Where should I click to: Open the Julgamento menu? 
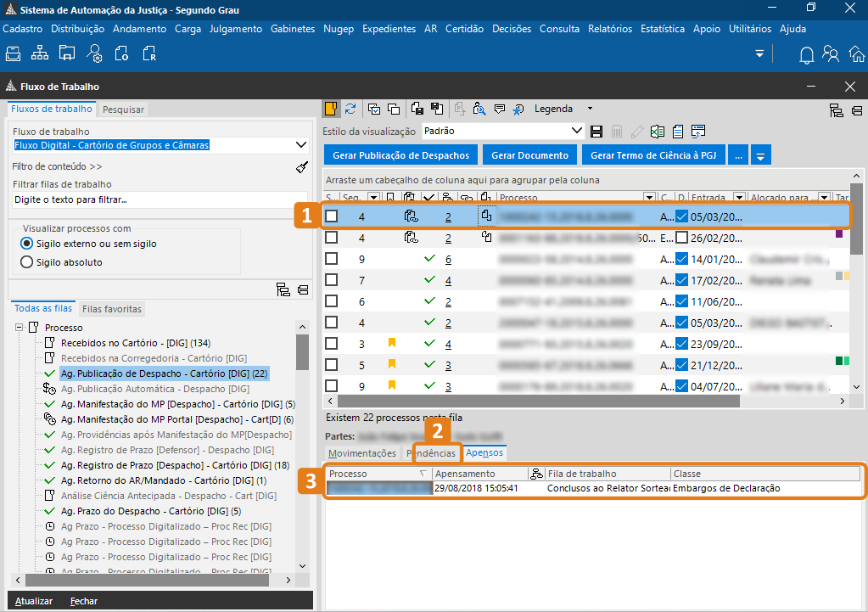pos(236,29)
